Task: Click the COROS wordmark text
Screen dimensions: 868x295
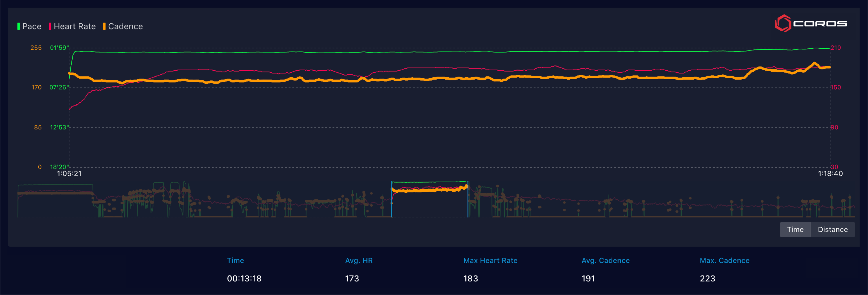Action: [x=820, y=24]
